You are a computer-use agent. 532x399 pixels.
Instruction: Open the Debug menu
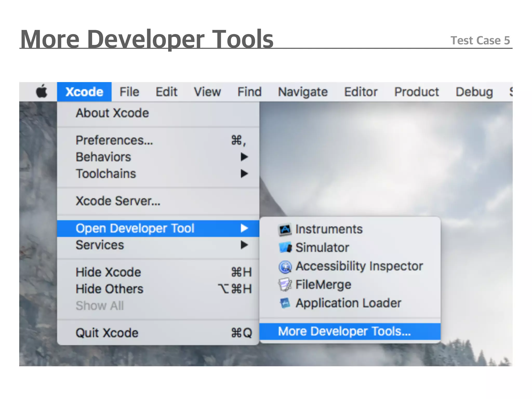474,92
